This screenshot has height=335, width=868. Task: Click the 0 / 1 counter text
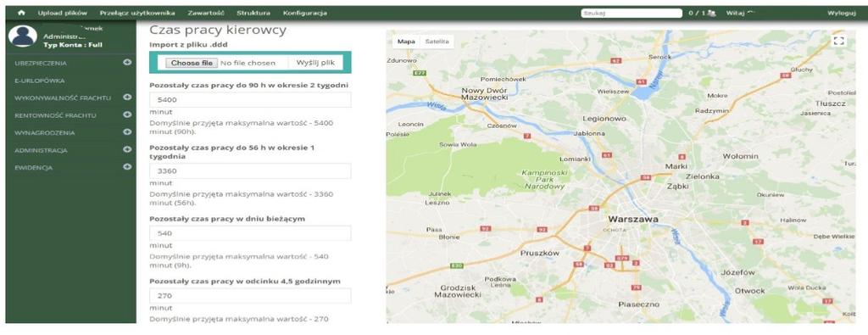pos(697,13)
